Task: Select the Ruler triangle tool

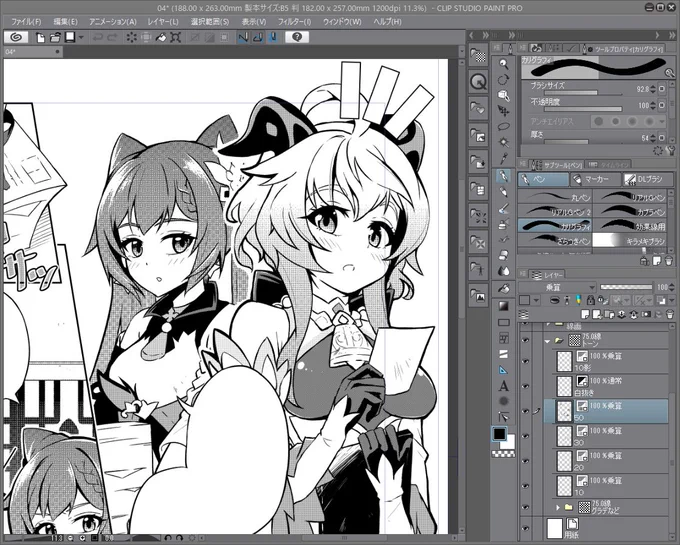Action: click(503, 370)
